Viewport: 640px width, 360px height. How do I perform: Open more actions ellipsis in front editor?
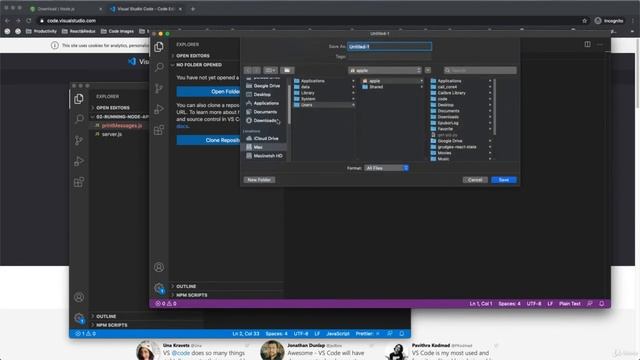coord(600,44)
